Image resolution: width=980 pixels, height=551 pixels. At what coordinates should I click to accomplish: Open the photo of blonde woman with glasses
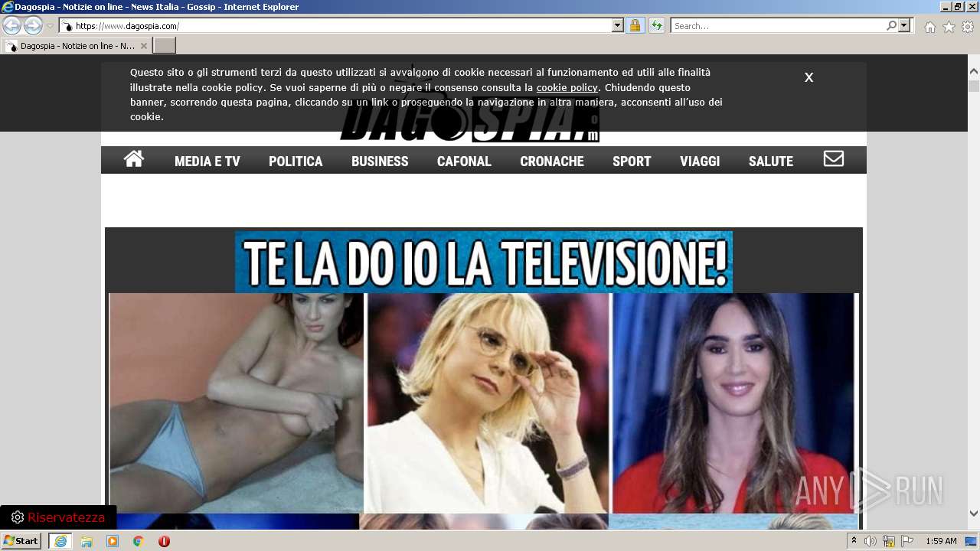coord(487,403)
